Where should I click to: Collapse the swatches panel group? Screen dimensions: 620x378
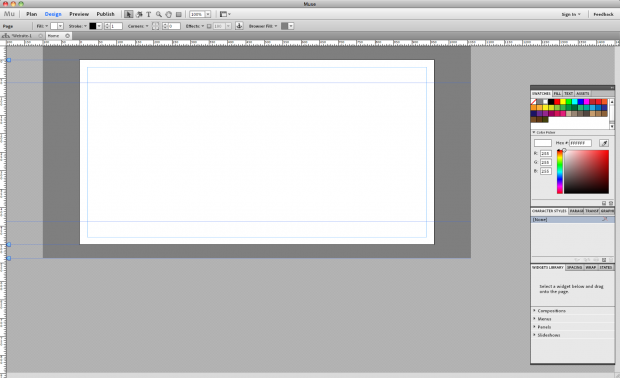pyautogui.click(x=612, y=87)
